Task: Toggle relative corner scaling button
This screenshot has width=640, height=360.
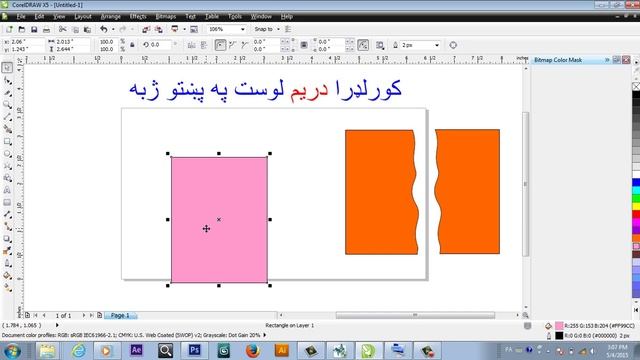Action: pyautogui.click(x=363, y=45)
